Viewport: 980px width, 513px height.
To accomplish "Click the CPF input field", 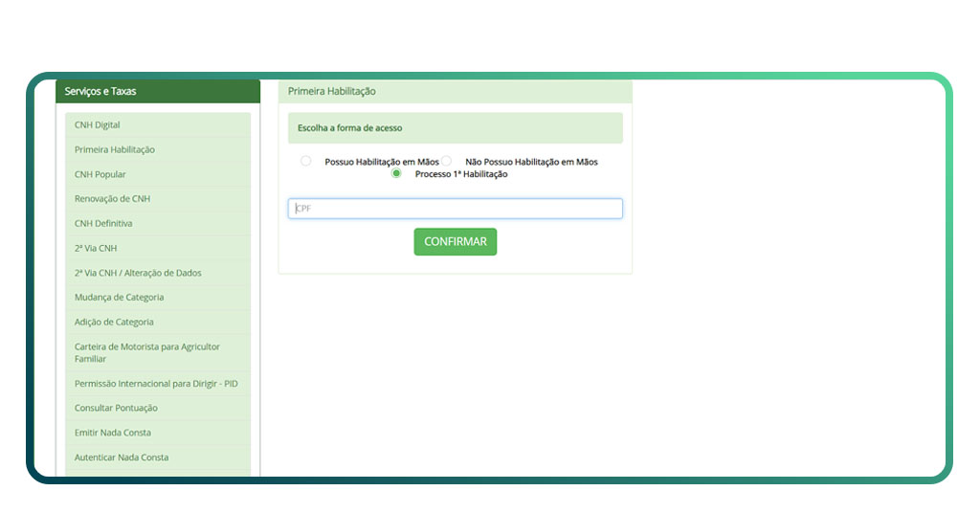I will click(x=456, y=209).
